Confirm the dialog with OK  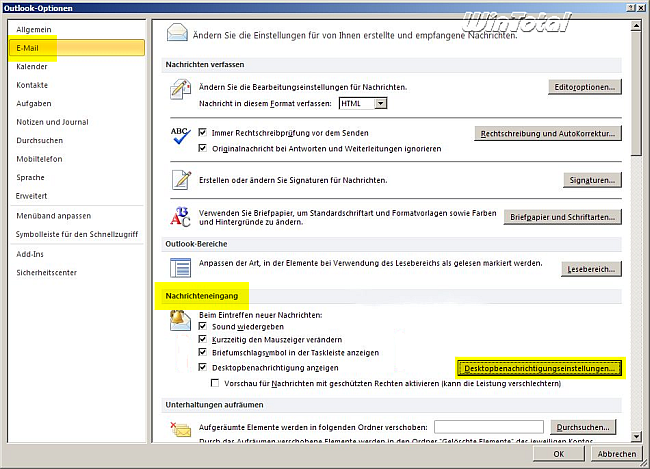tap(558, 454)
